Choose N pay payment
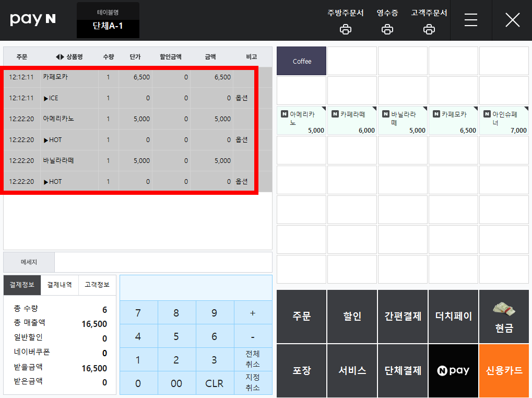This screenshot has height=398, width=532. point(453,370)
